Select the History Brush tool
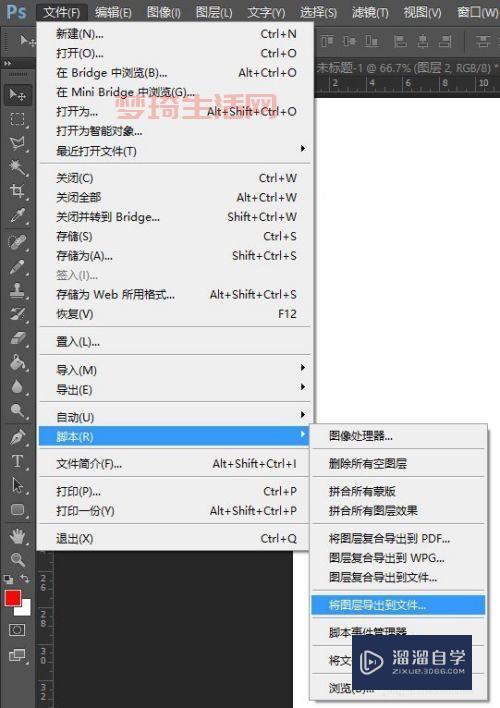The width and height of the screenshot is (500, 708). pos(18,314)
